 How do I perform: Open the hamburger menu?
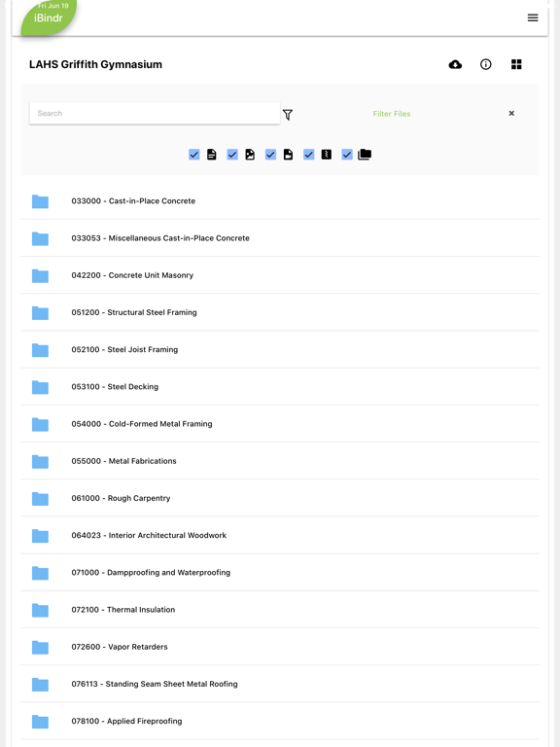533,18
